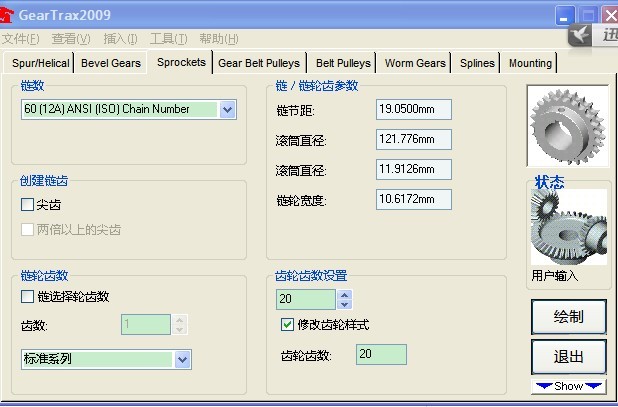Click the field showing 11.9126mm
The height and width of the screenshot is (407, 618).
[x=414, y=169]
